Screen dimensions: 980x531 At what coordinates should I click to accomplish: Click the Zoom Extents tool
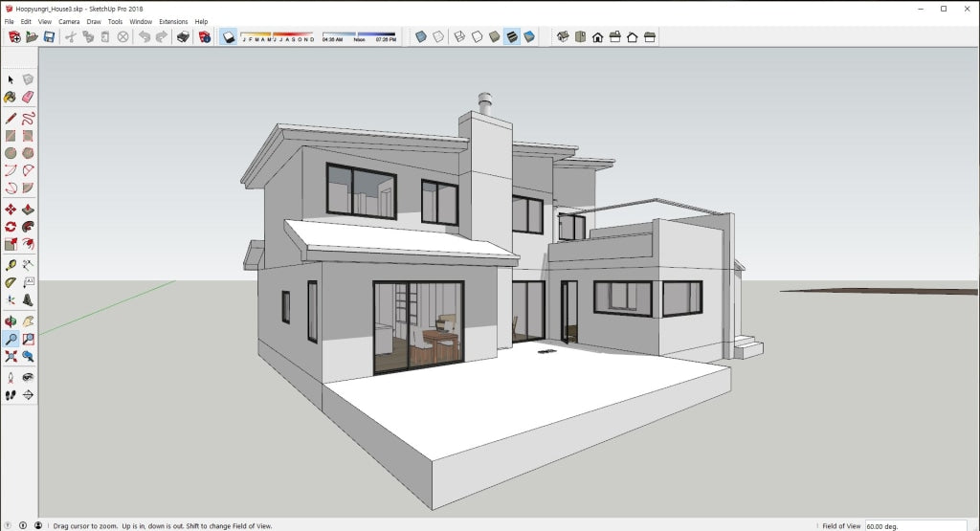point(11,357)
